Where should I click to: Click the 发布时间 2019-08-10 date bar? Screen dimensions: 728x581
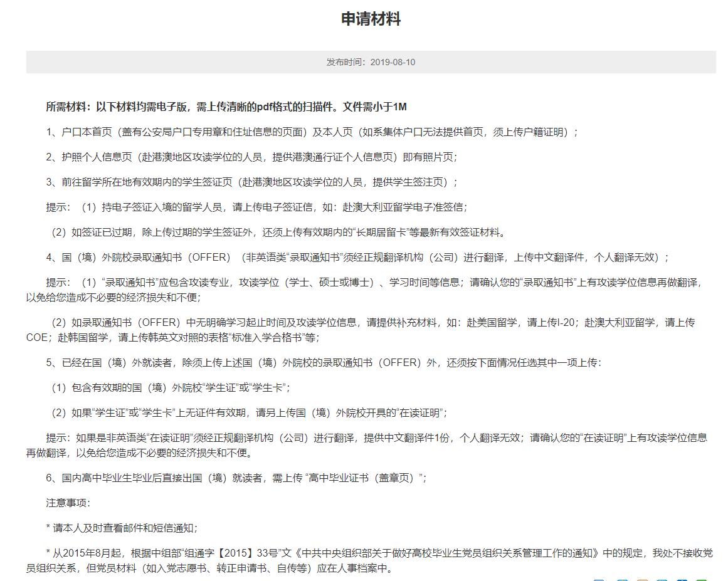tap(371, 62)
